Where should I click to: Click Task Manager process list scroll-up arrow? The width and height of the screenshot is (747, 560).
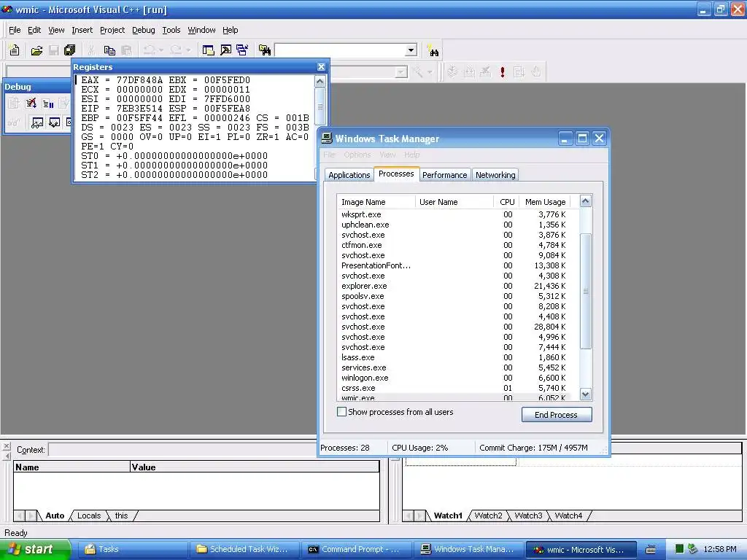(586, 201)
